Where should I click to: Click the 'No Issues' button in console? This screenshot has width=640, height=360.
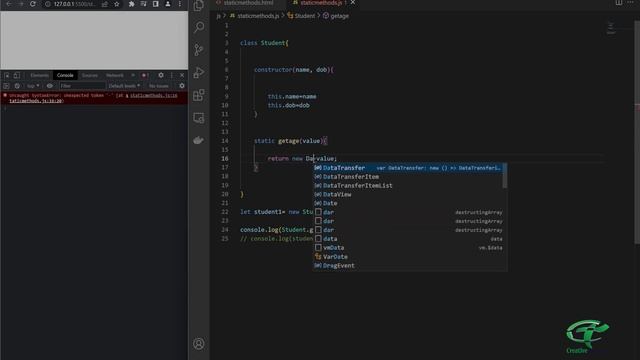point(159,86)
